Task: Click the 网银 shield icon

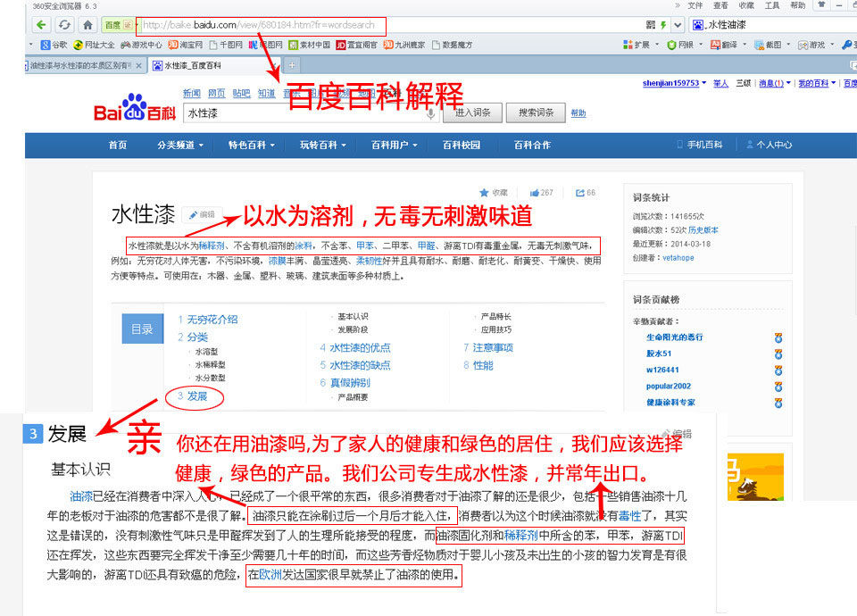Action: click(x=671, y=45)
